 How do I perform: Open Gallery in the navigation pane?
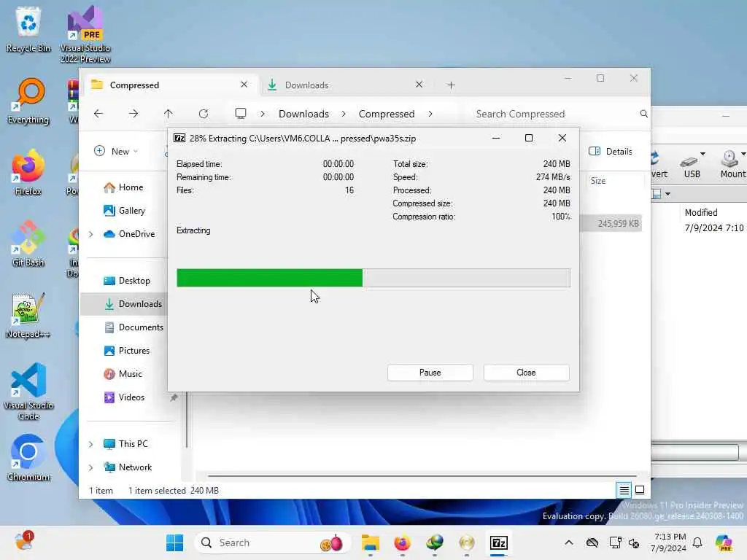click(x=124, y=211)
